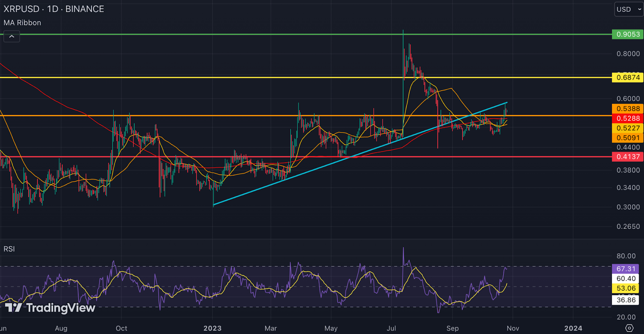Click the 0.2650 price axis label
Viewport: 644px width, 334px height.
pyautogui.click(x=628, y=226)
